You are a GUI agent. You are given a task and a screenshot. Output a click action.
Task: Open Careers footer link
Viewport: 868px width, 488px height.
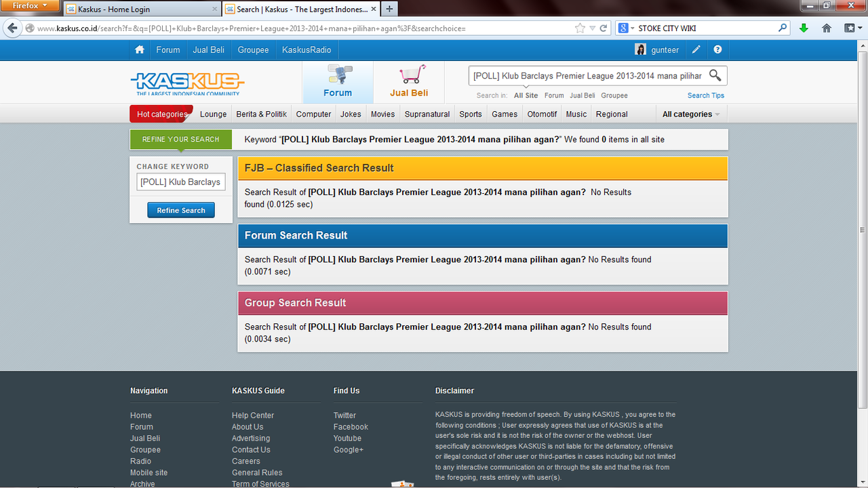point(246,461)
